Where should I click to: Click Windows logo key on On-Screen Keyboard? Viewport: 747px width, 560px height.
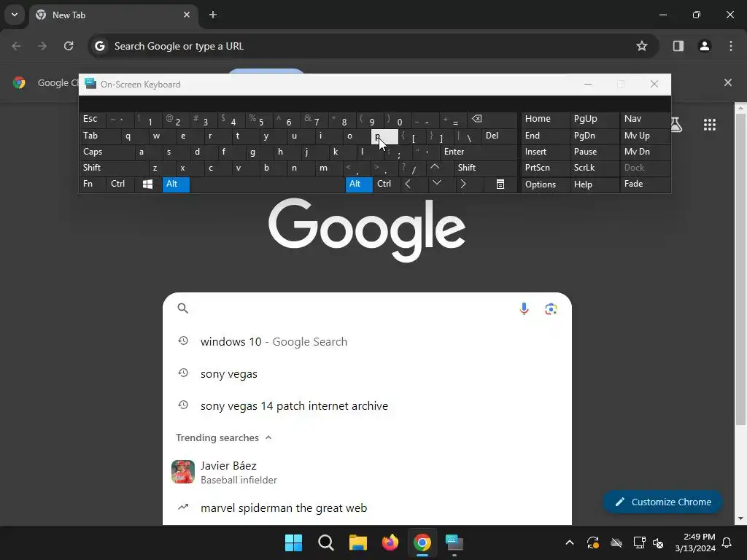147,184
